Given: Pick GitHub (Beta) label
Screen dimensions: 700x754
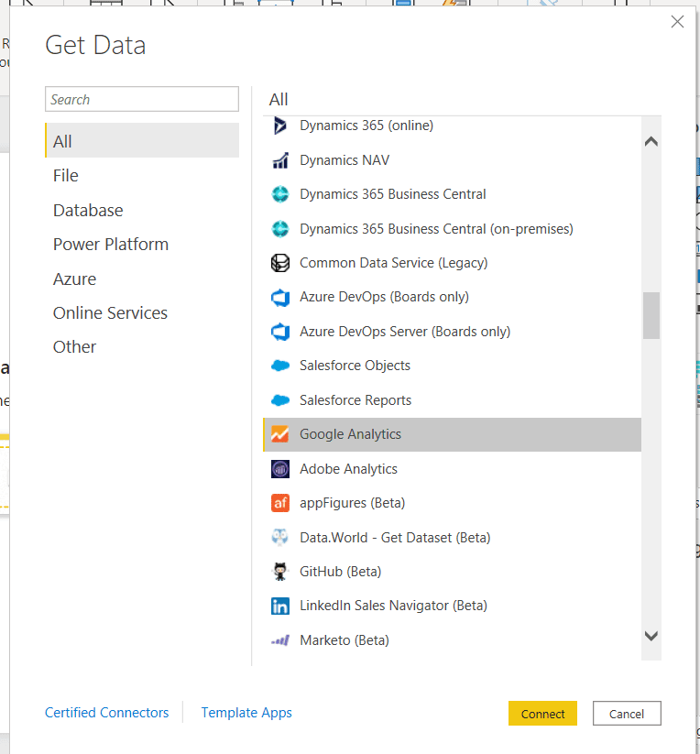Looking at the screenshot, I should coord(341,572).
